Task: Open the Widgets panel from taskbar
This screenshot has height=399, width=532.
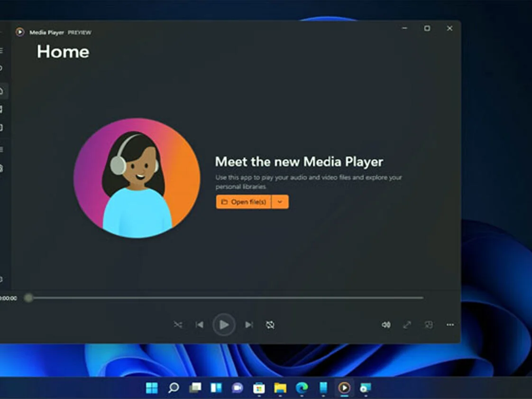Action: point(216,388)
